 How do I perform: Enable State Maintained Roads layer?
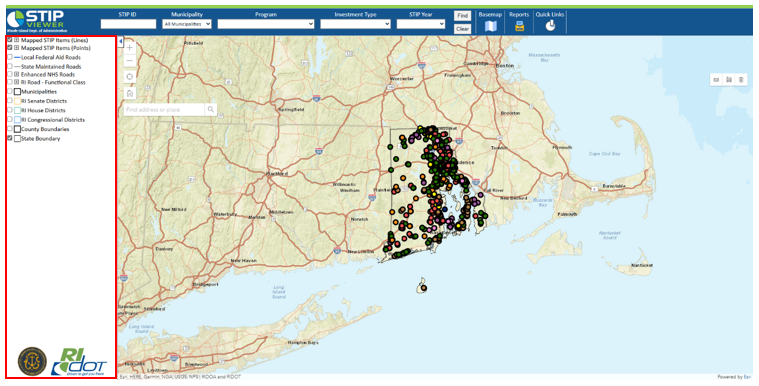pos(10,66)
